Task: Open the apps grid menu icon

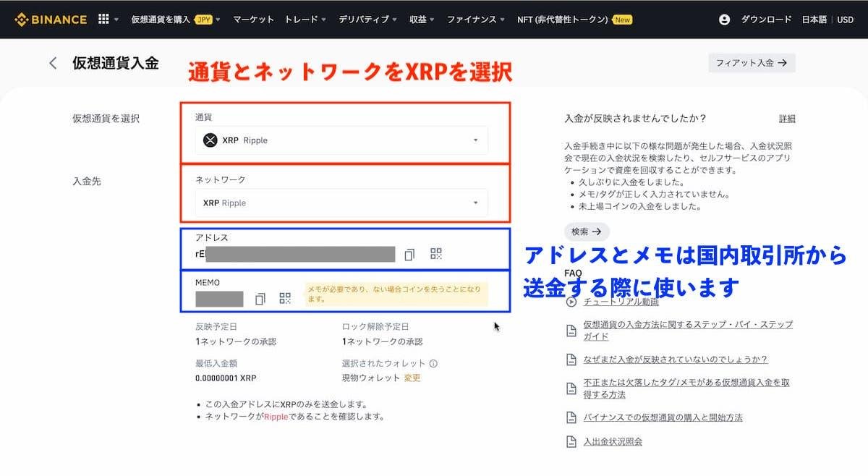Action: [103, 20]
